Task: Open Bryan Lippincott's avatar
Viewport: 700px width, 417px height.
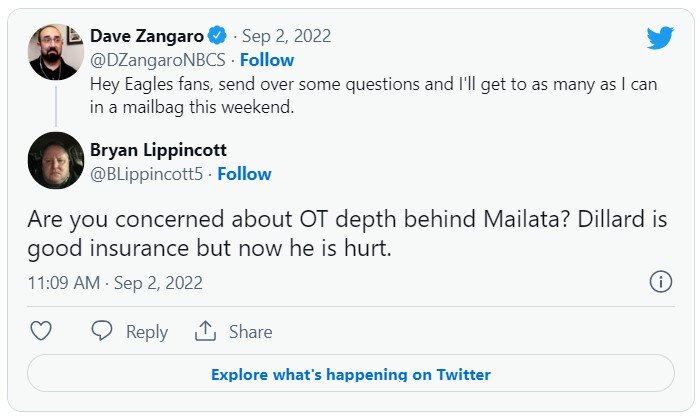Action: tap(55, 160)
